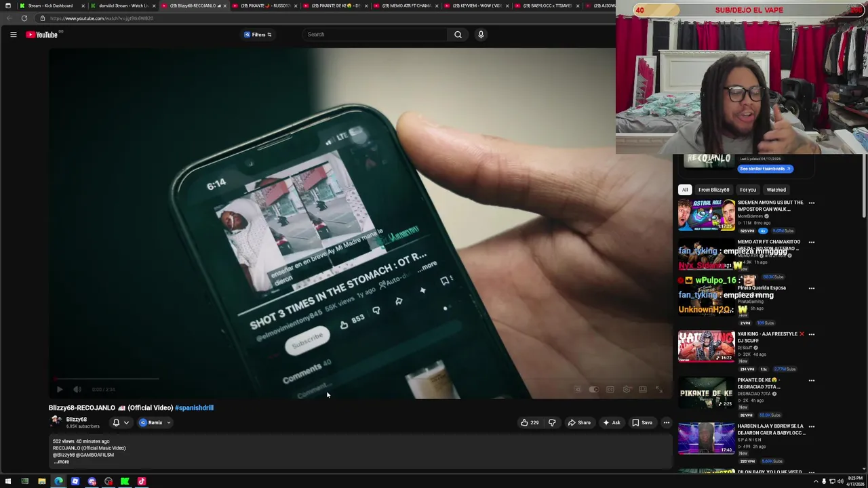Close the Blizzy68-RECOJANLO browser tab
The image size is (868, 488).
coord(224,5)
